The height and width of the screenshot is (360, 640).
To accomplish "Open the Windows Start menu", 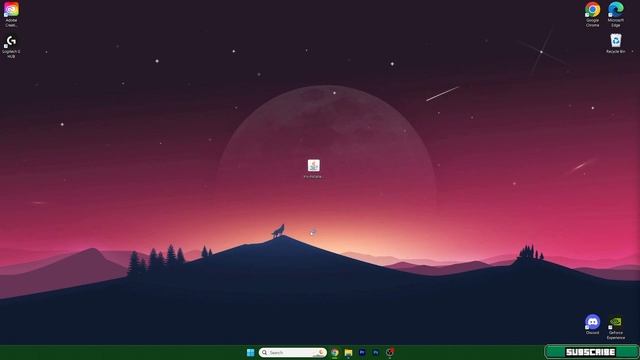I will [251, 352].
